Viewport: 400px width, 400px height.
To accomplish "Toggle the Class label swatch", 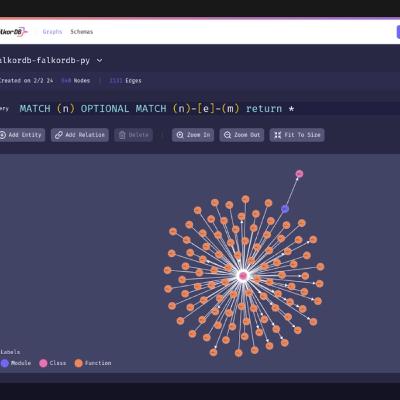I will coord(43,363).
